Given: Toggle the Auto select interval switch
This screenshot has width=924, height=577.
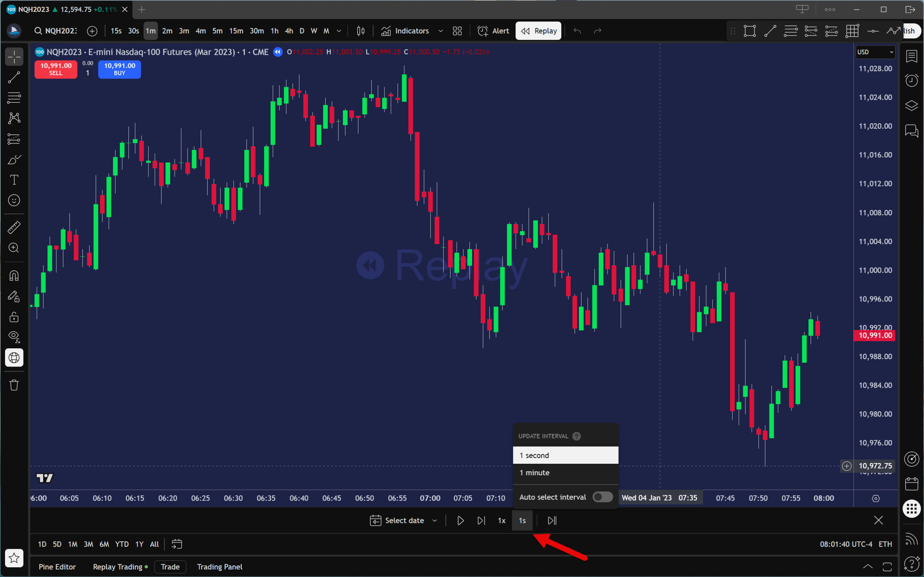Looking at the screenshot, I should (602, 497).
